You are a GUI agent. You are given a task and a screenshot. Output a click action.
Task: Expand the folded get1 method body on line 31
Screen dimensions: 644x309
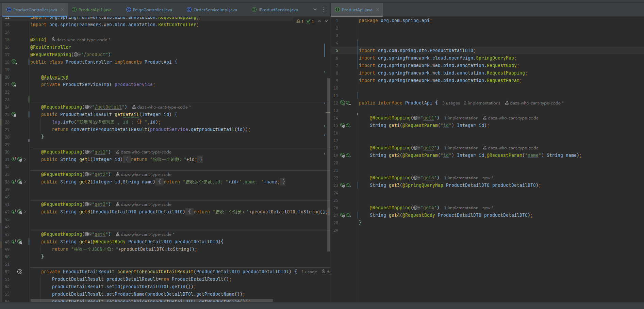[x=25, y=159]
